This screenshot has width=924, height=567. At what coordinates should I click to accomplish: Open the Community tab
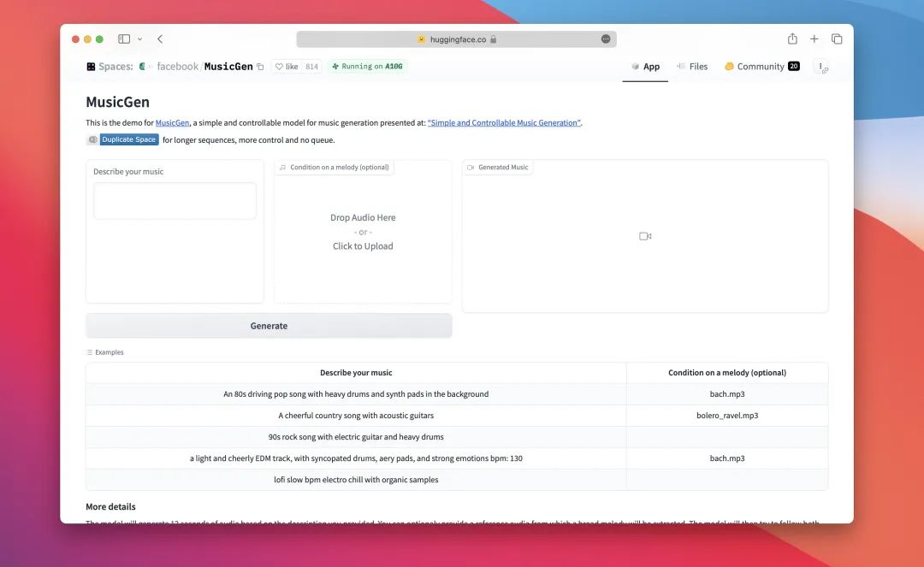click(761, 67)
